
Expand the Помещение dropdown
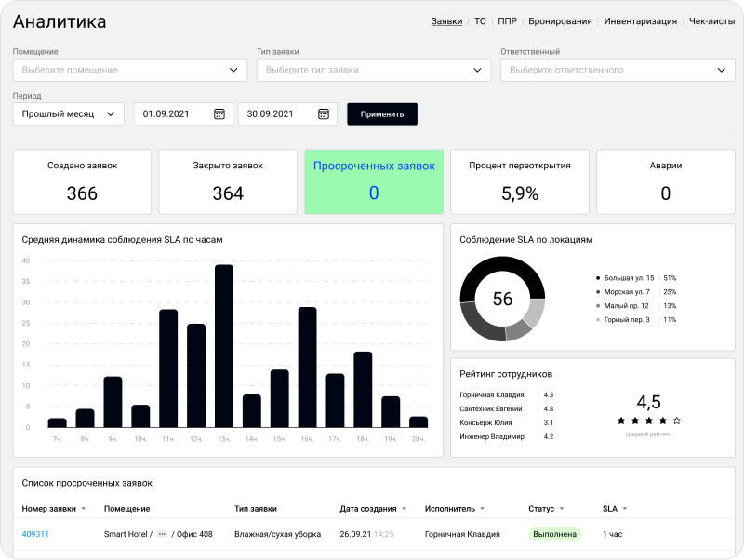pos(233,70)
